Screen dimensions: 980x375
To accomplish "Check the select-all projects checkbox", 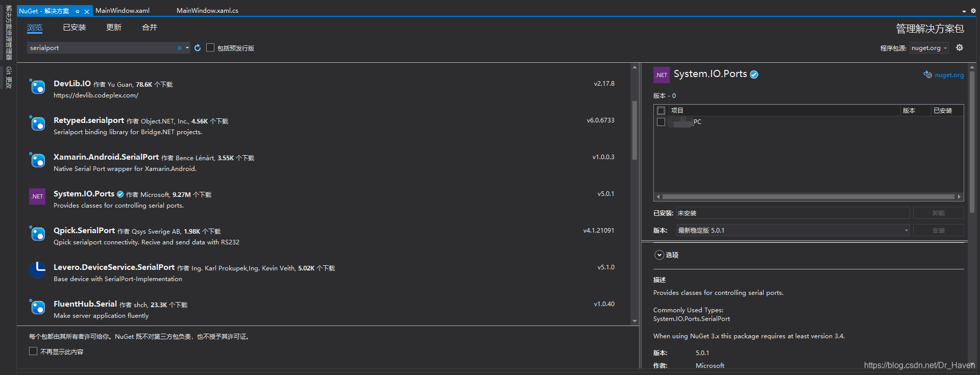I will coord(661,111).
